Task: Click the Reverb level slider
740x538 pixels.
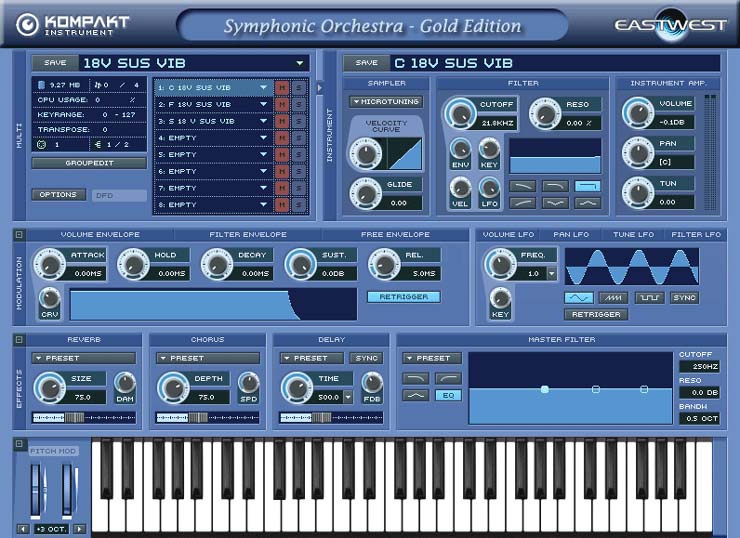Action: (84, 418)
